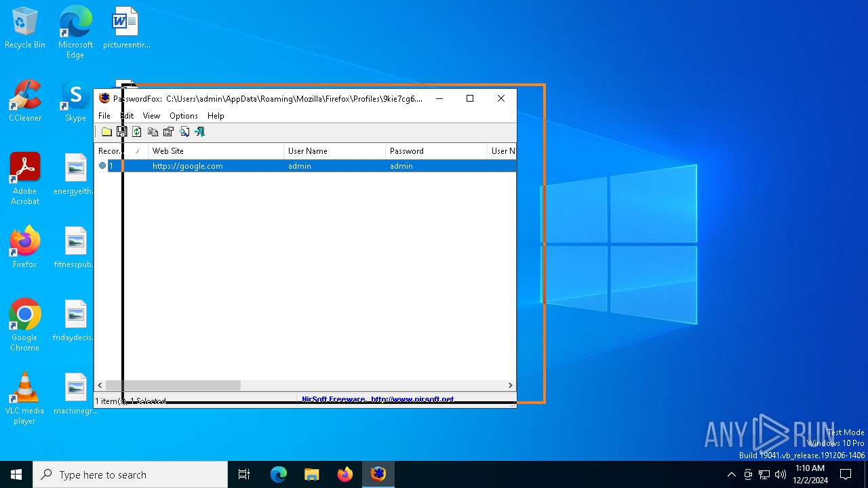Open the network tray icon

(x=764, y=474)
